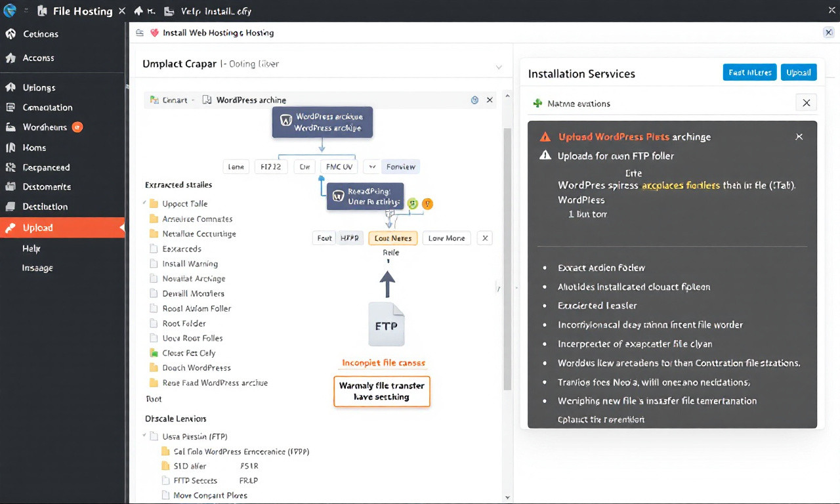The width and height of the screenshot is (840, 504).
Task: Expand the Umplact Crapar chevron dropdown
Action: coord(499,67)
